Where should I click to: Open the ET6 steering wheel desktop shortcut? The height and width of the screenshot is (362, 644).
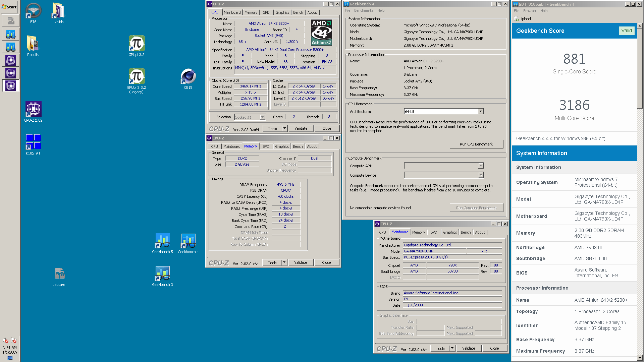point(33,11)
